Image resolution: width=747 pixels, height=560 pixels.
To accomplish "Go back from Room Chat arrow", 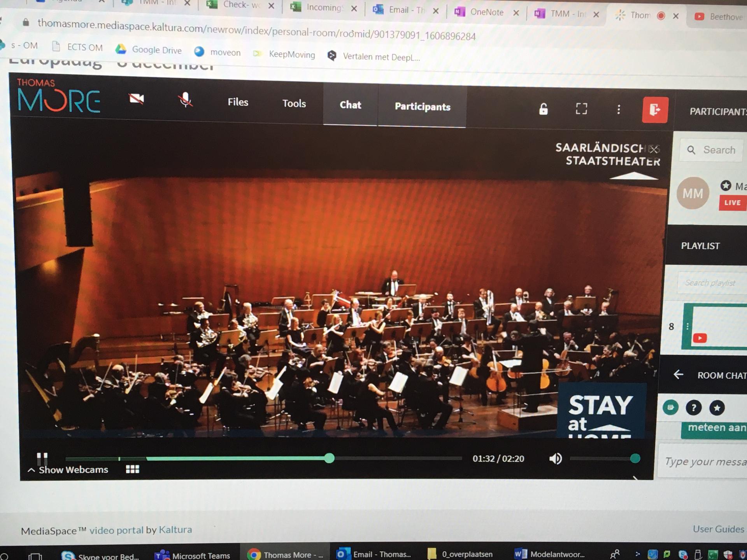I will click(x=678, y=374).
